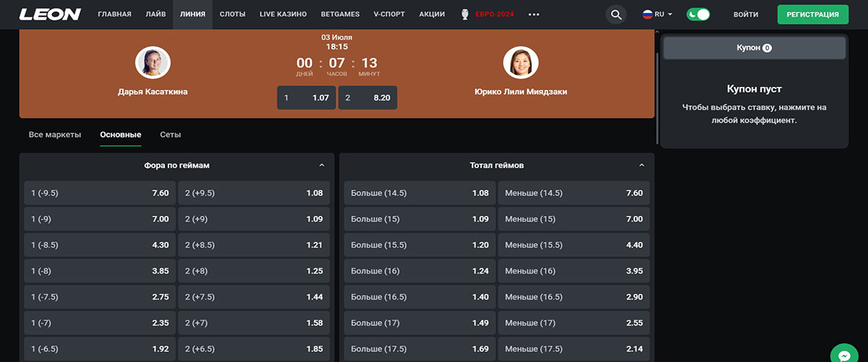Select the Основные markets tab
Image resolution: width=868 pixels, height=362 pixels.
click(121, 135)
